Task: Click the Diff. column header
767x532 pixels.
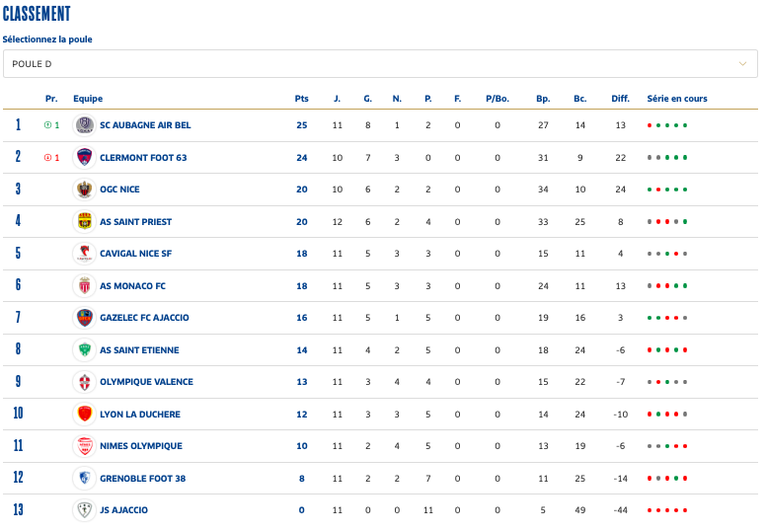Action: click(620, 99)
